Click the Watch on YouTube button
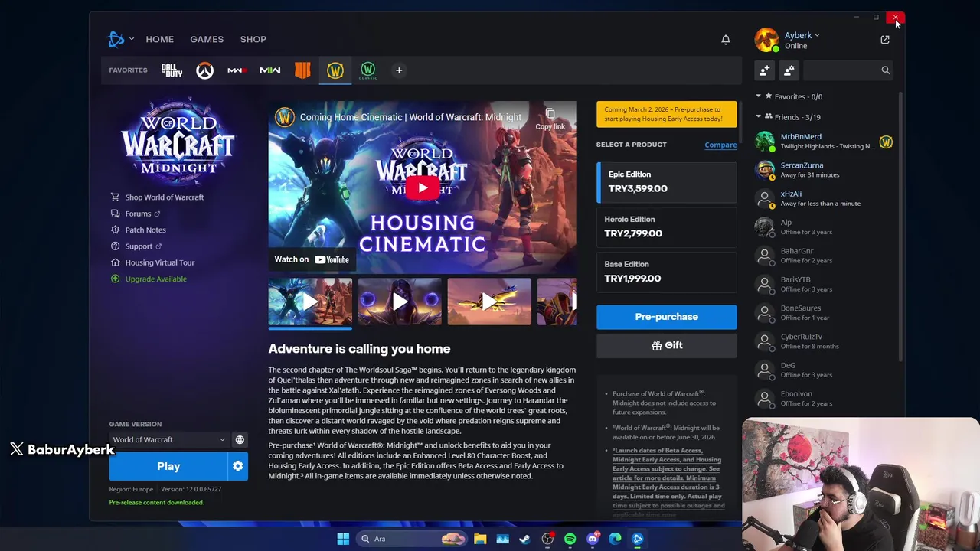980x551 pixels. pos(312,259)
